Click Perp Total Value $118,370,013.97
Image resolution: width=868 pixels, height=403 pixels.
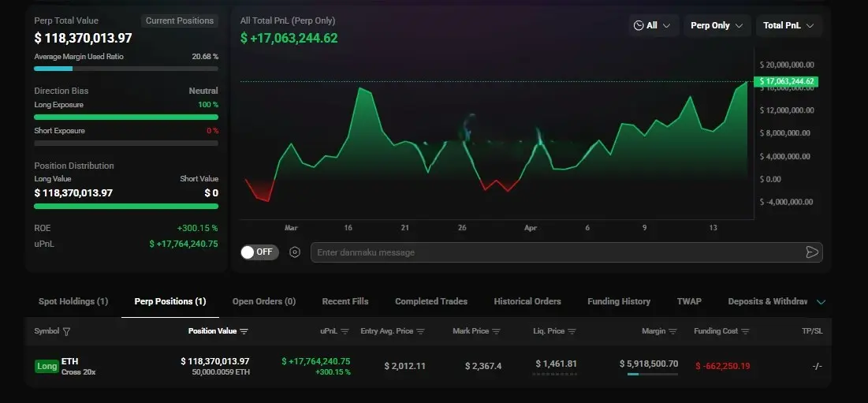click(x=83, y=38)
